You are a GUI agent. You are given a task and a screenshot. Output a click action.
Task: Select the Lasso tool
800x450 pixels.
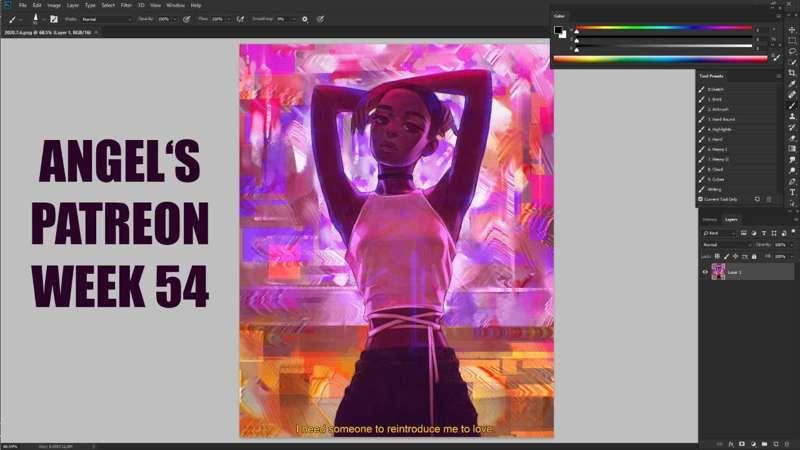click(792, 52)
